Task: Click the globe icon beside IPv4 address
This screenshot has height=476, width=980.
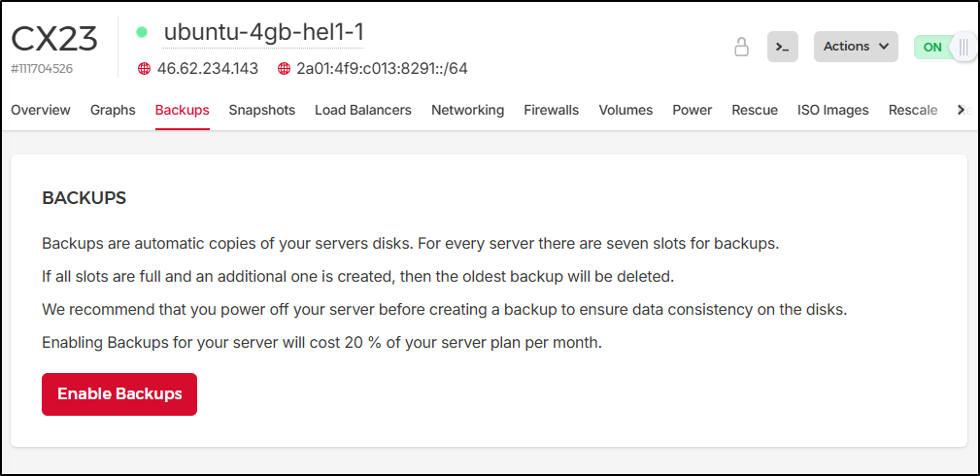Action: coord(145,69)
